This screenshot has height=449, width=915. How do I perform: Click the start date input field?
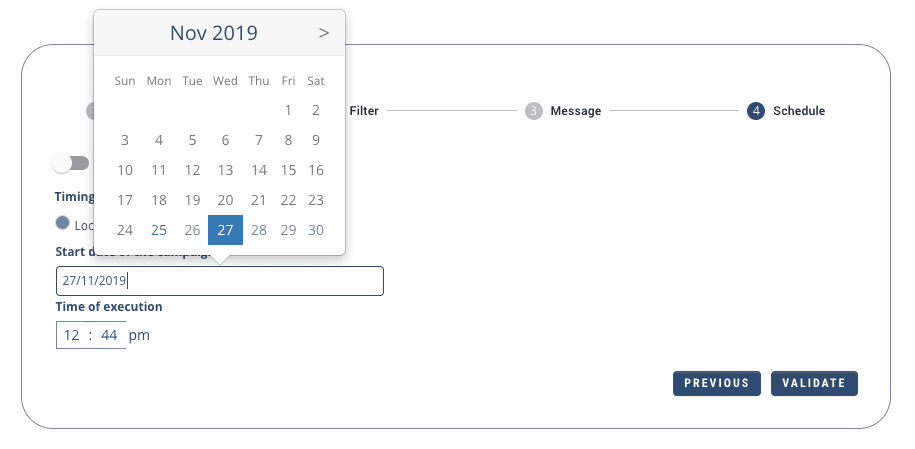point(220,281)
